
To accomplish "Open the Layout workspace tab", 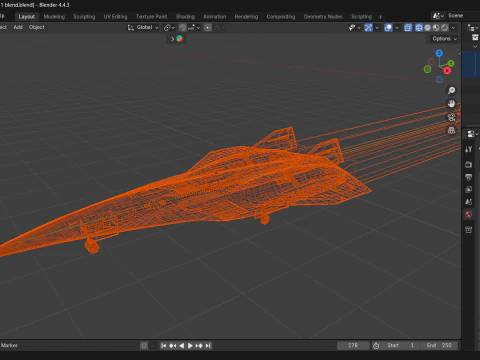I will 26,17.
